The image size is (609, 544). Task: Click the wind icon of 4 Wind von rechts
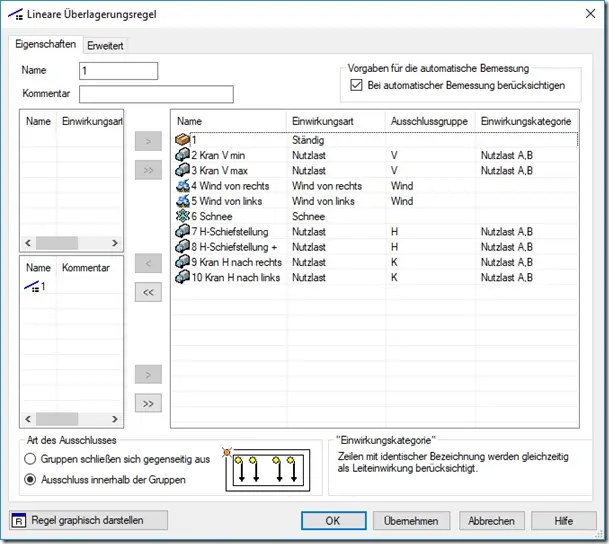click(182, 186)
